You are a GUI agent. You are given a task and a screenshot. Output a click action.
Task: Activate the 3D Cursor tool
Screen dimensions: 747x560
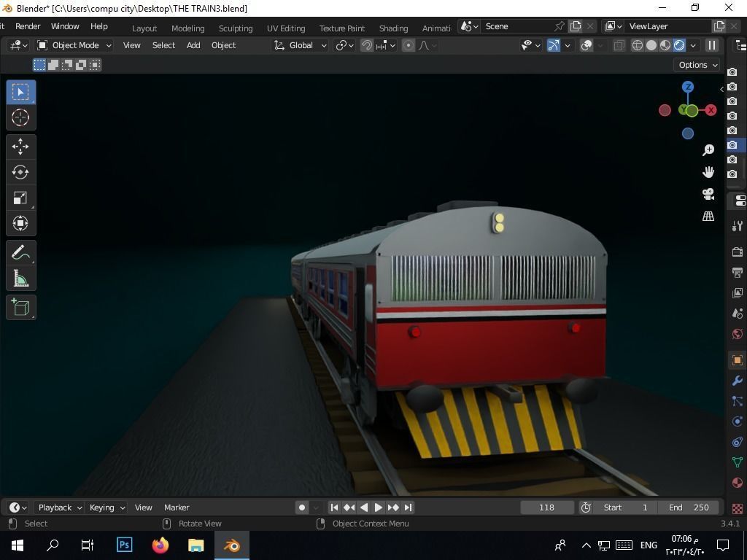[20, 117]
